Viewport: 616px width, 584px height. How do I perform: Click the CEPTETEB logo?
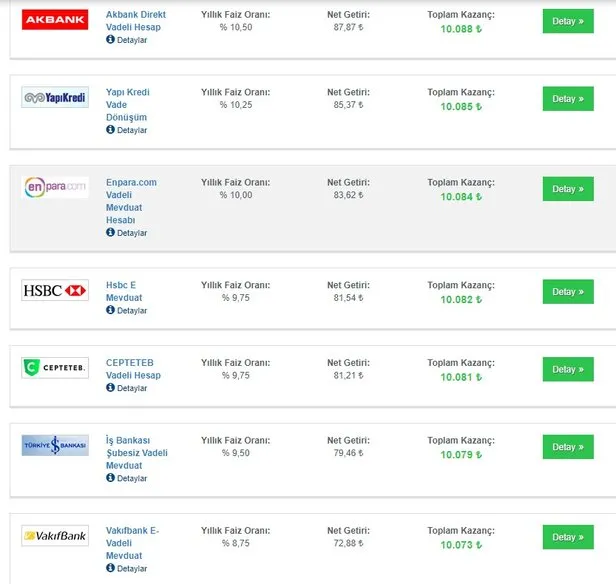coord(55,368)
